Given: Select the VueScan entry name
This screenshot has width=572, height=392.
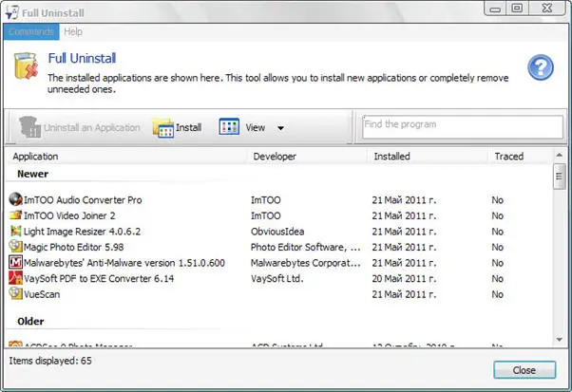Looking at the screenshot, I should coord(42,294).
